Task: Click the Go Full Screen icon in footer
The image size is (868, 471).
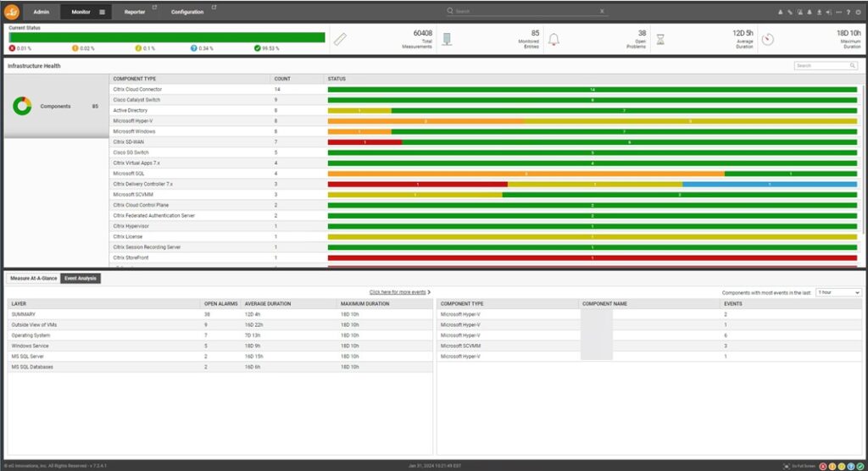Action: pyautogui.click(x=786, y=467)
